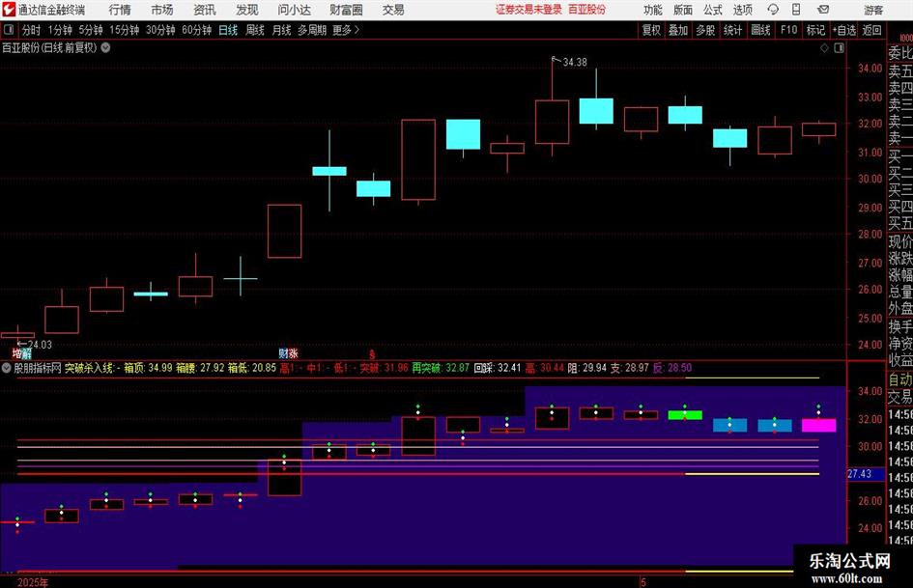Switch to 30分钟 period tab
The height and width of the screenshot is (588, 913).
click(160, 30)
